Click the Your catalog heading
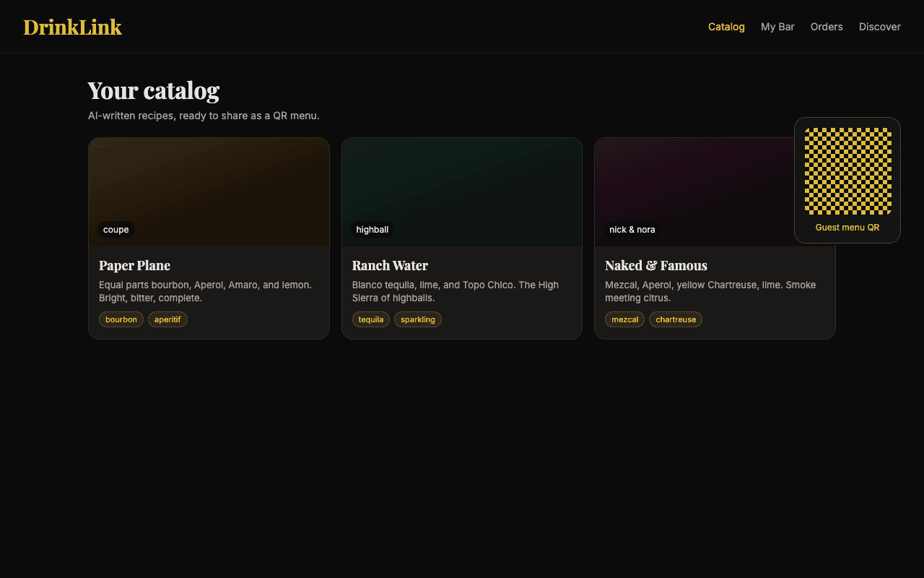 [x=154, y=90]
